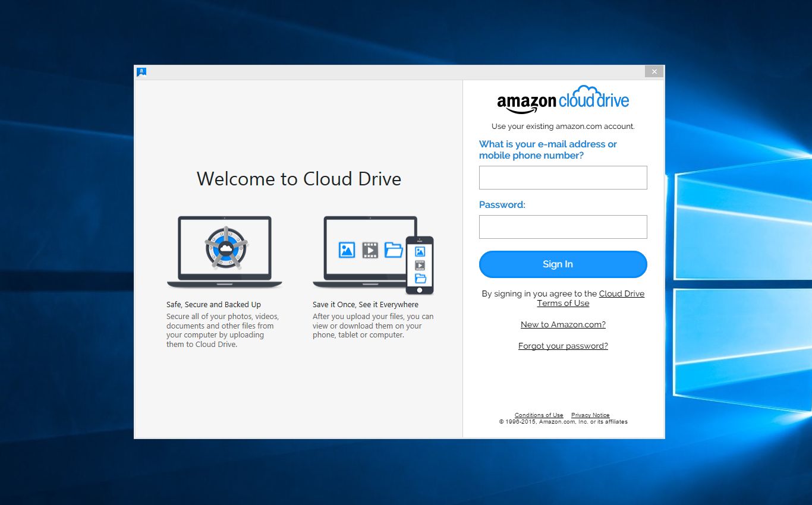Viewport: 812px width, 505px height.
Task: Click the copyright 1996-2015 Amazon.com text
Action: 563,422
